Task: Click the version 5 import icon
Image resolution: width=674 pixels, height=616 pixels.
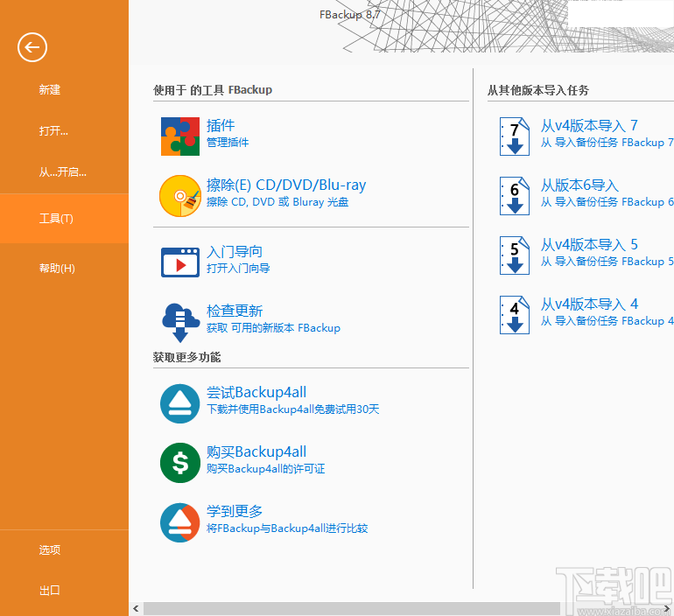Action: coord(515,255)
